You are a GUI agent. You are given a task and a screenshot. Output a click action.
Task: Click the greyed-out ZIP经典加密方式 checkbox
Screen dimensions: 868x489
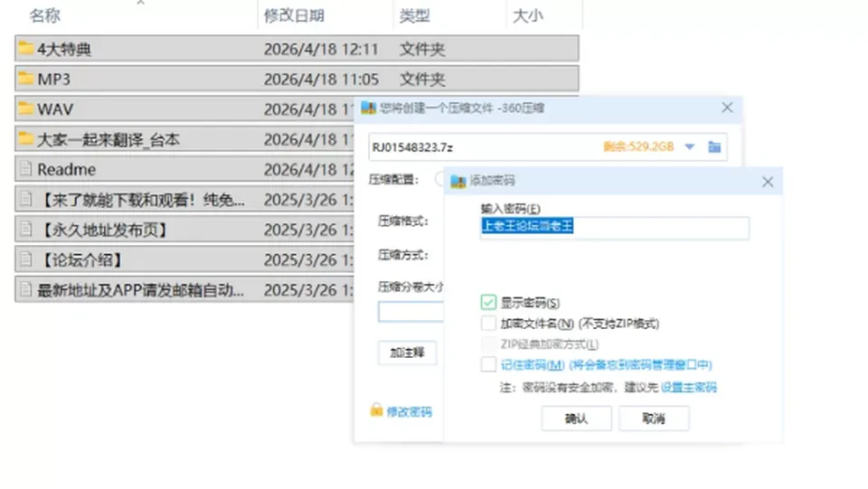point(488,344)
